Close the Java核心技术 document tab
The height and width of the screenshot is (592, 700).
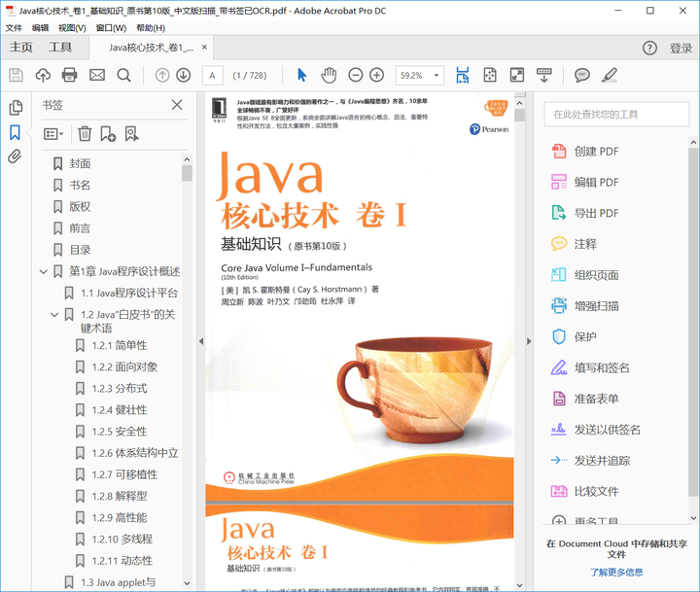204,47
